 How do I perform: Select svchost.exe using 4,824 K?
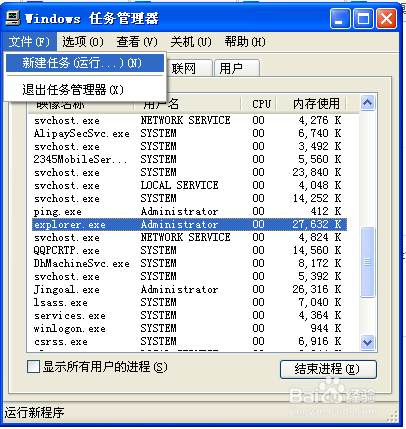(189, 237)
